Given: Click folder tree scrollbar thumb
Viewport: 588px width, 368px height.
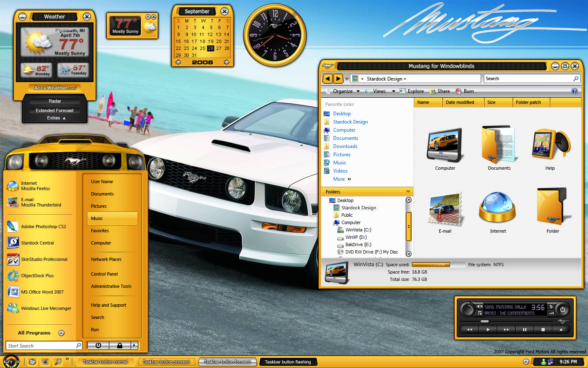Looking at the screenshot, I should 408,227.
